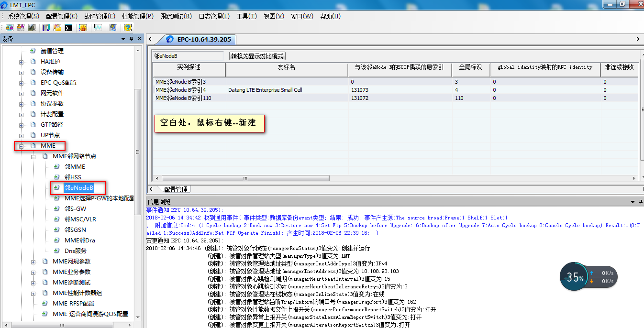The height and width of the screenshot is (328, 644).
Task: Click the 友好名 column header
Action: (x=286, y=67)
